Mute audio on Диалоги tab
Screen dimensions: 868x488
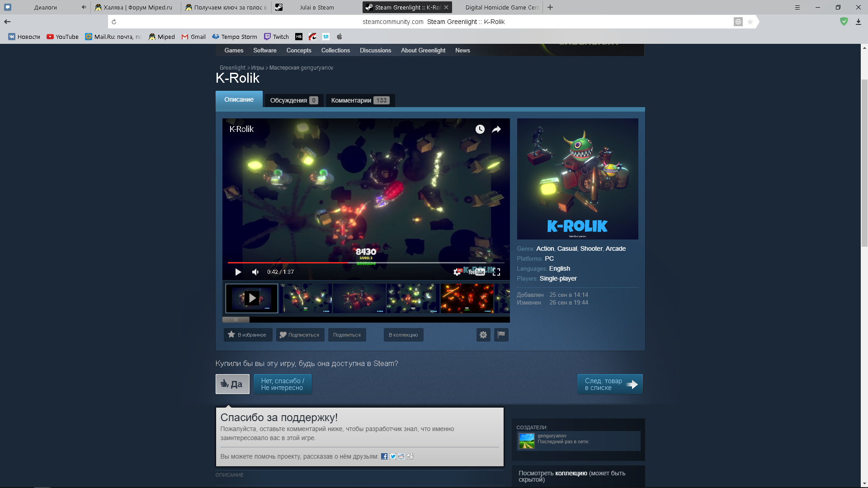[x=84, y=7]
